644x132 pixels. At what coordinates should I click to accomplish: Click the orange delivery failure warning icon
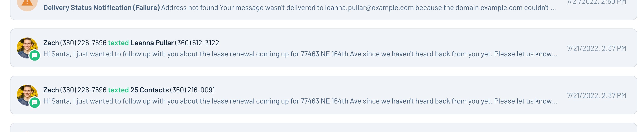coord(27,4)
